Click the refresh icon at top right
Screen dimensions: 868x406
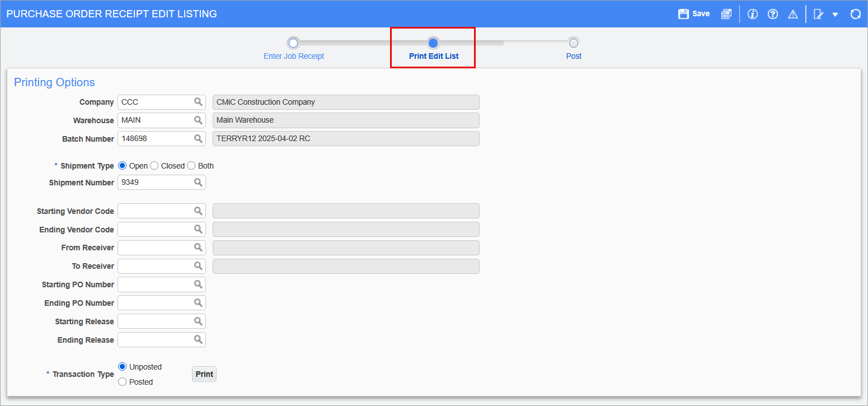pos(855,13)
